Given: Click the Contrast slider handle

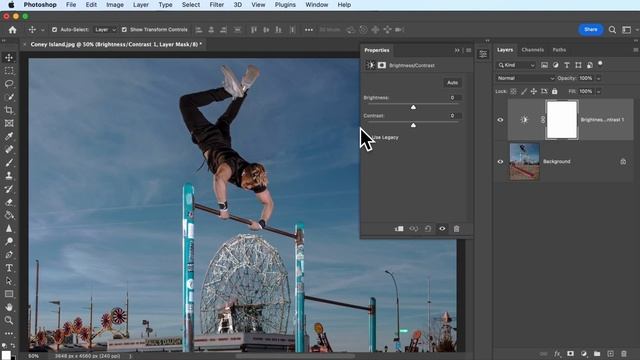Looking at the screenshot, I should click(x=413, y=125).
